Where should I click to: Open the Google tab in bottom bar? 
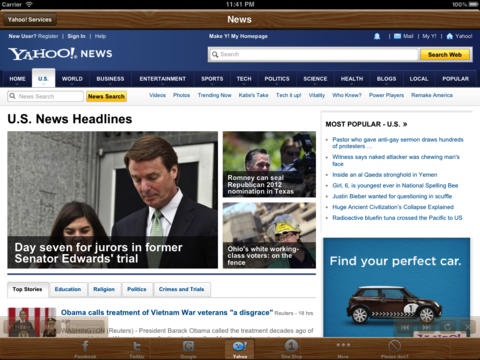[x=188, y=349]
